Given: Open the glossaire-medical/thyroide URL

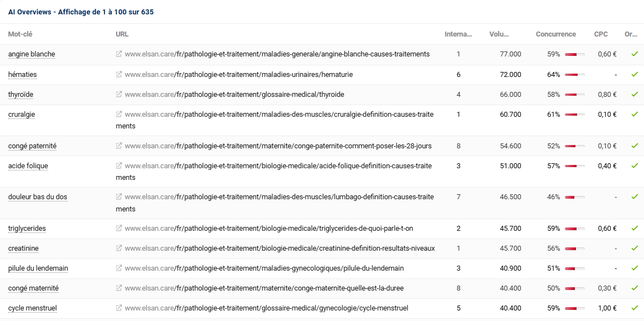Looking at the screenshot, I should (234, 95).
